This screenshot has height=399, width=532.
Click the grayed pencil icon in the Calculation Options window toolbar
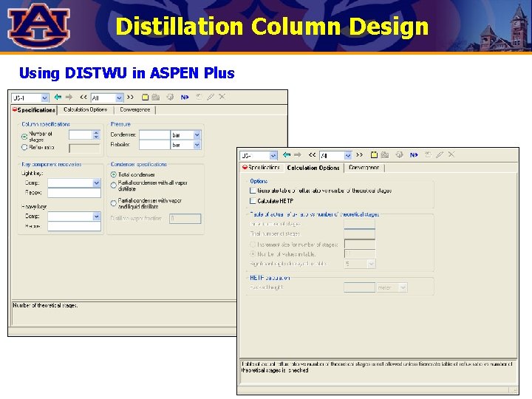[x=440, y=154]
